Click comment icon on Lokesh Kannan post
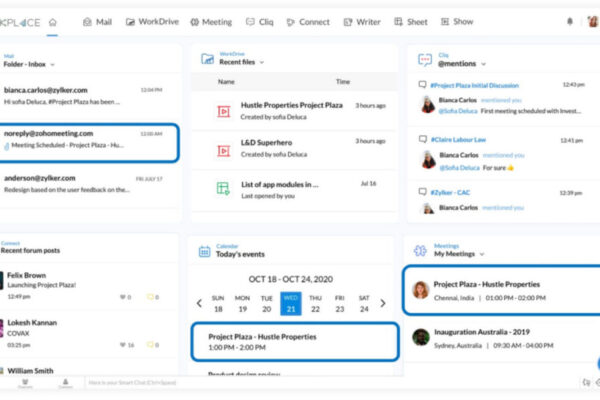Viewport: 600px width, 400px height. click(150, 344)
